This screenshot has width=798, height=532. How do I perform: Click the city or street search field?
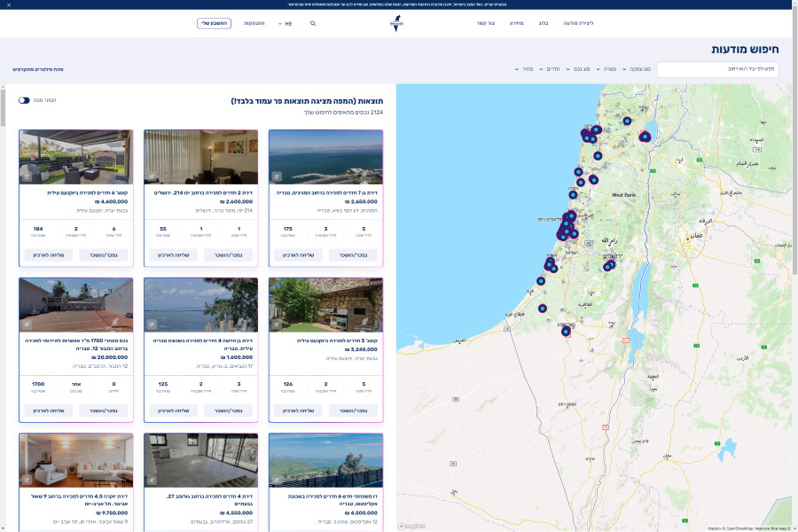point(717,69)
